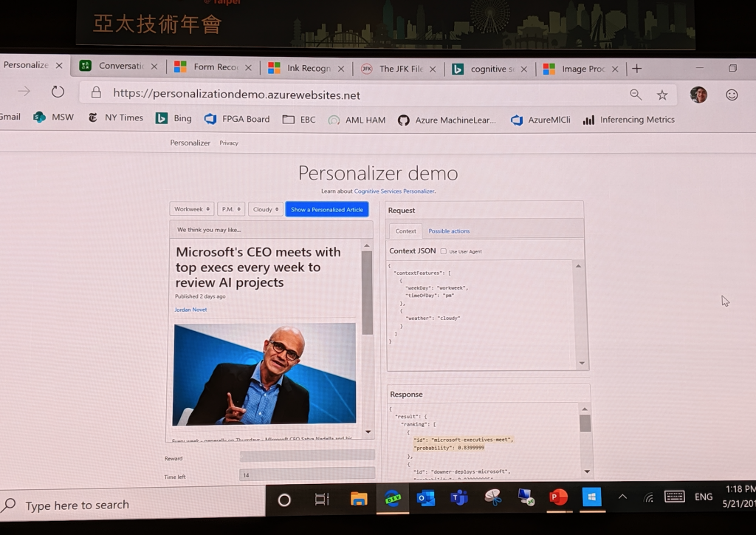Image resolution: width=756 pixels, height=535 pixels.
Task: Open the P.M. time of day dropdown
Action: (x=231, y=209)
